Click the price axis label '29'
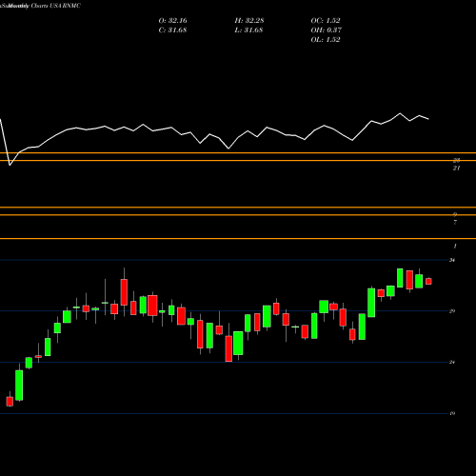This screenshot has height=476, width=476. (452, 311)
